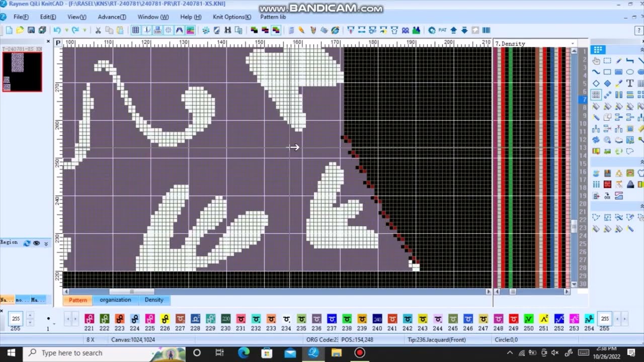Select the Text T tool
Viewport: 644px width, 362px height.
[630, 83]
